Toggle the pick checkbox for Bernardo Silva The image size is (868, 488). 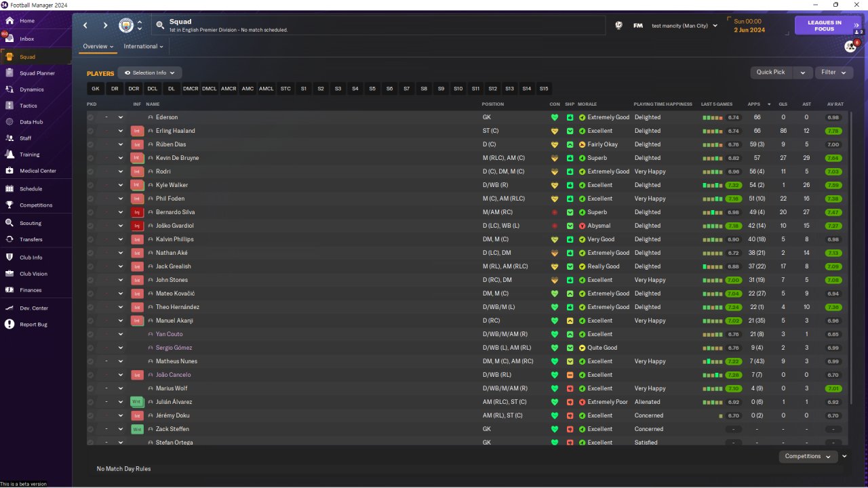91,212
